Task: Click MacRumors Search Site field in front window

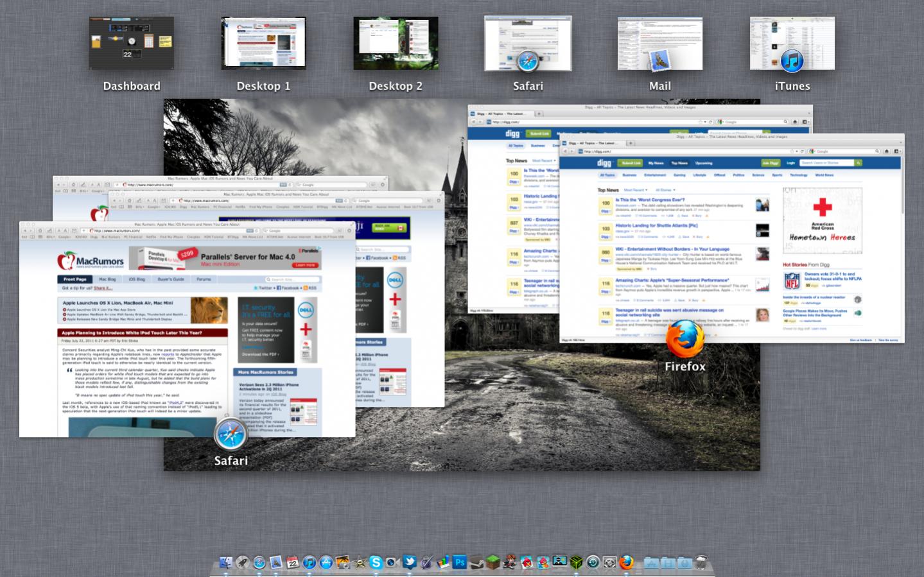Action: [x=293, y=280]
